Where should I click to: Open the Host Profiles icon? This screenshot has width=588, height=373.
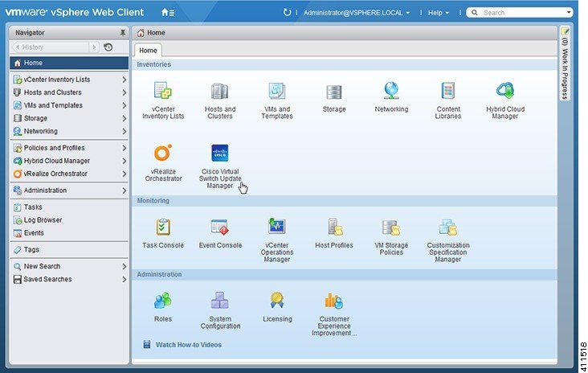pos(335,227)
